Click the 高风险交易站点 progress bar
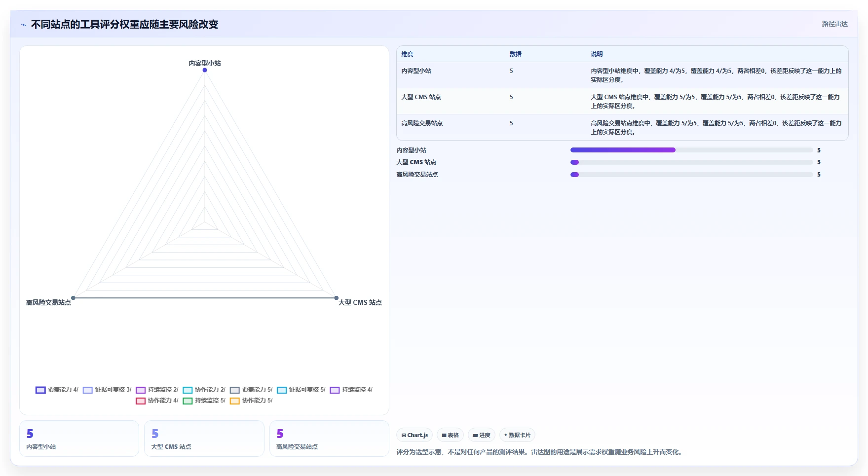The image size is (868, 476). (691, 175)
